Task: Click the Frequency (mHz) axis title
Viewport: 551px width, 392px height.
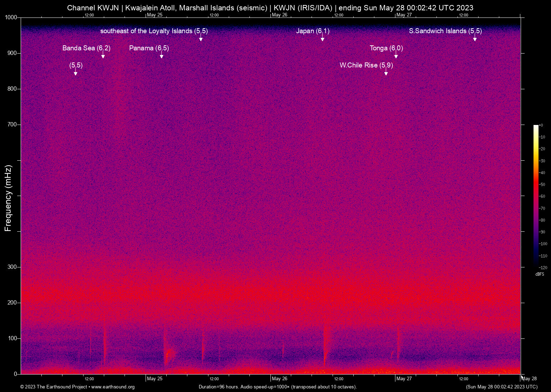Action: (x=8, y=198)
